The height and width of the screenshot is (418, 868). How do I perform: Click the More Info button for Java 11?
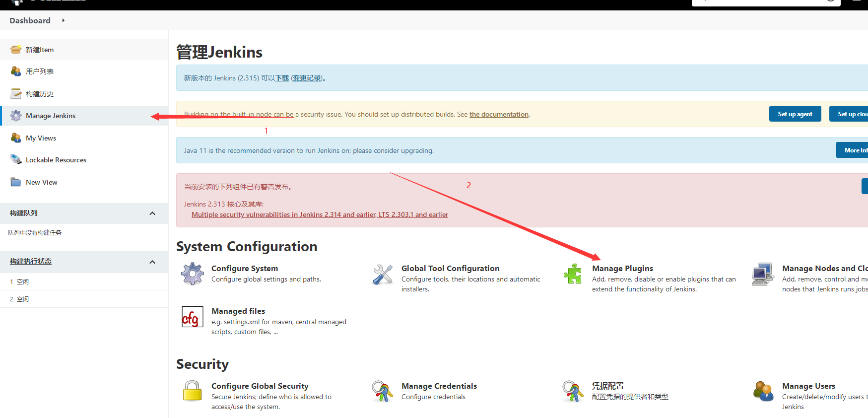(x=852, y=150)
